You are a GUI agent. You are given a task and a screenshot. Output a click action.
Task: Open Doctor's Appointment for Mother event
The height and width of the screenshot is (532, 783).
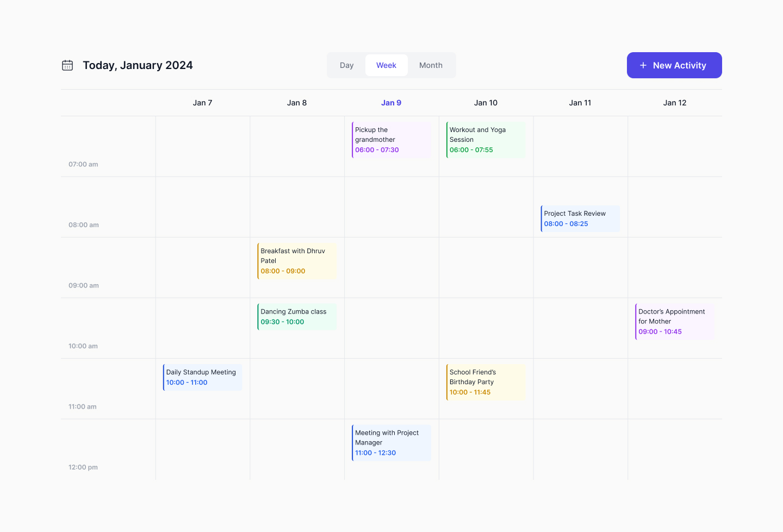(x=674, y=322)
